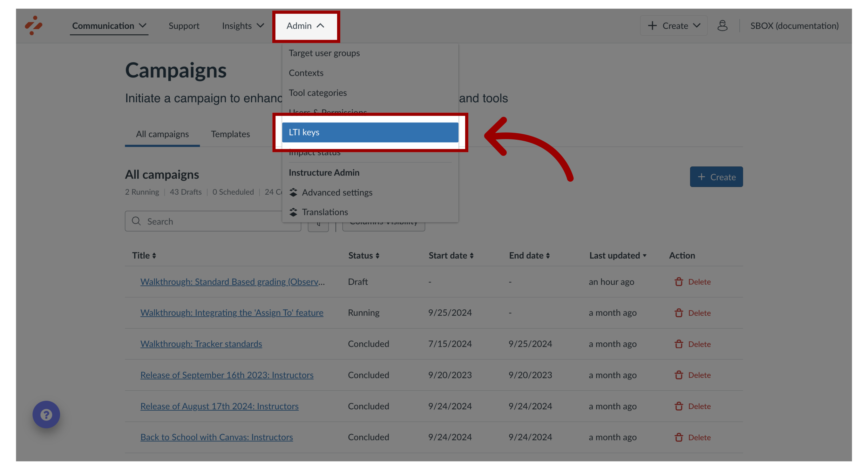Click the 7/15/2024 start date cell
Screen dimensions: 868x470
(x=450, y=344)
